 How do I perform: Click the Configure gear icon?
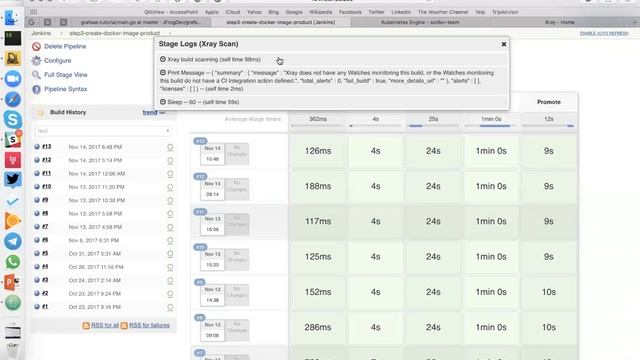[36, 60]
